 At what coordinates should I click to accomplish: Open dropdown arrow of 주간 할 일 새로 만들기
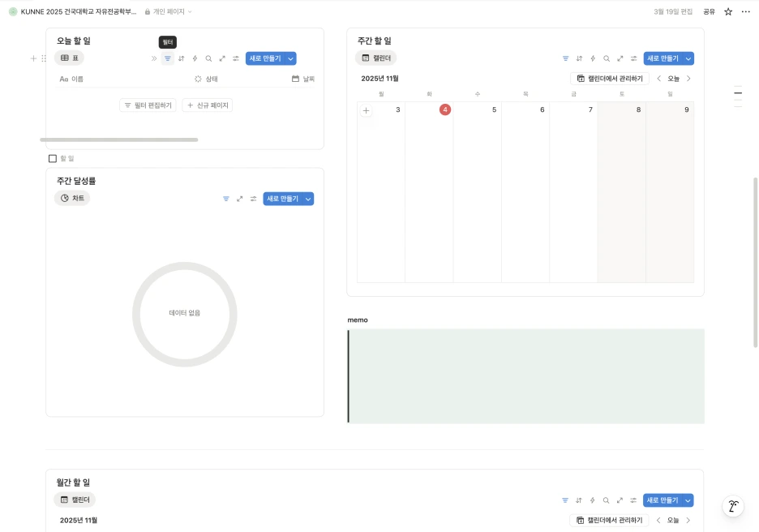[688, 58]
